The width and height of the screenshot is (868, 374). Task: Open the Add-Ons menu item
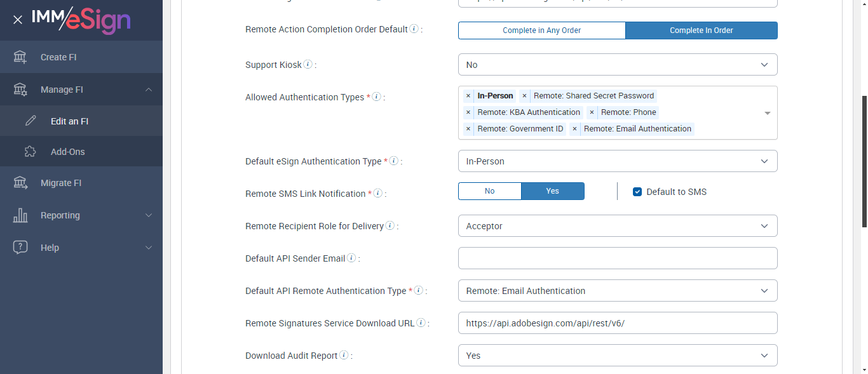[x=67, y=152]
